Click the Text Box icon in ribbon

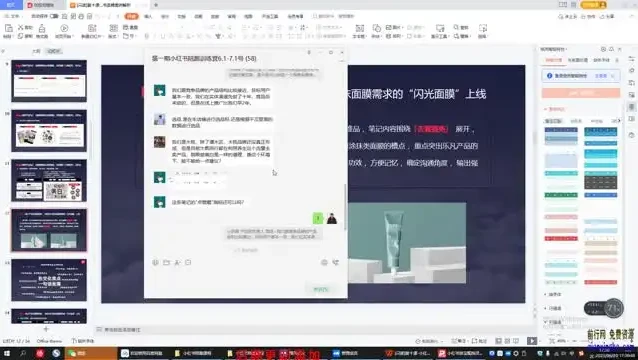click(x=360, y=28)
